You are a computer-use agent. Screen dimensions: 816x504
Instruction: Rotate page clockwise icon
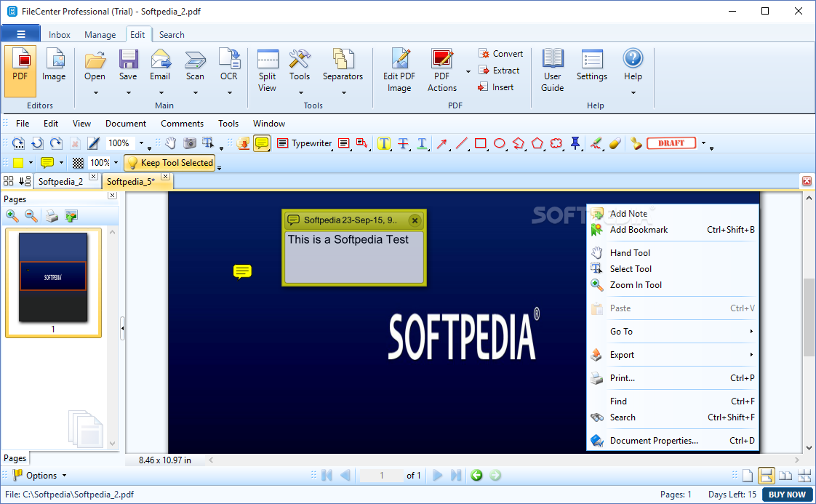click(56, 143)
